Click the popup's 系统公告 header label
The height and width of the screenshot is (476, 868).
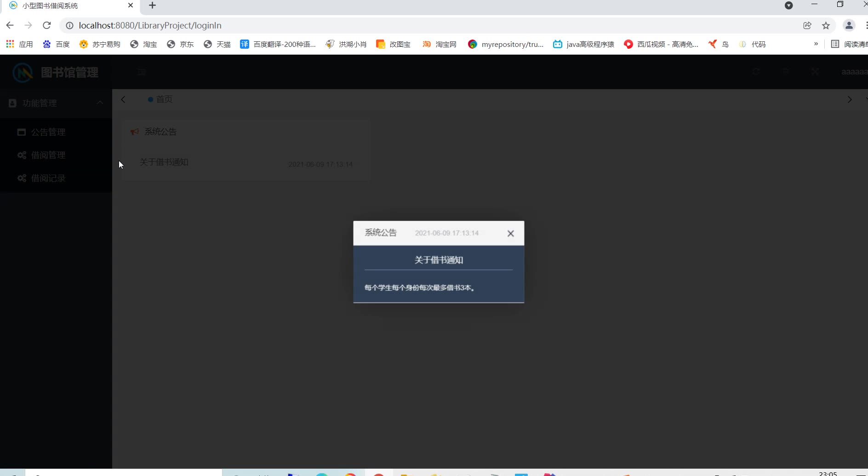pos(381,232)
